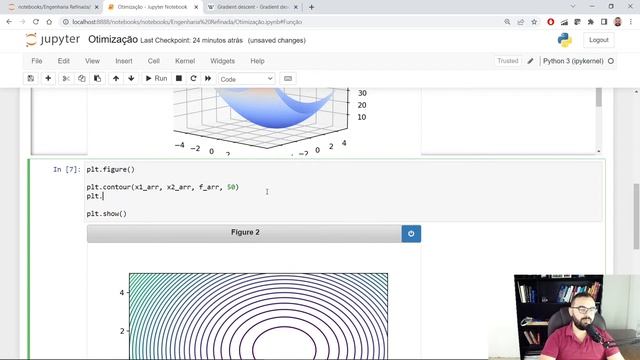Open the cell type Code dropdown
This screenshot has width=640, height=360.
pyautogui.click(x=247, y=79)
